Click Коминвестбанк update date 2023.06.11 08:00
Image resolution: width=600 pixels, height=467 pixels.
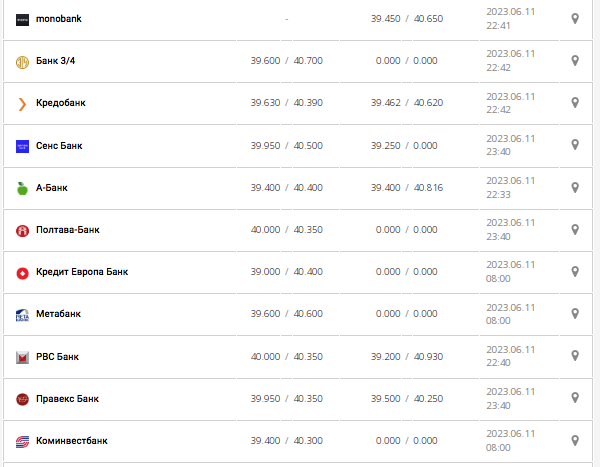pos(511,441)
